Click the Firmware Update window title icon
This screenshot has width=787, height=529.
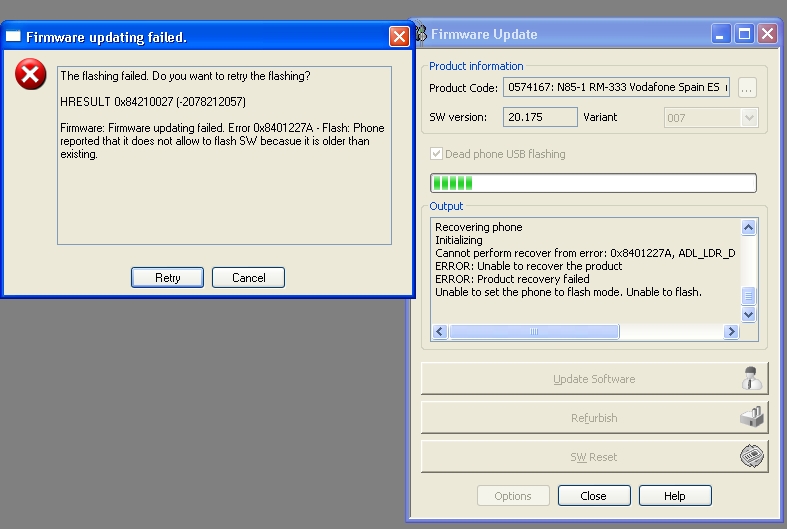coord(421,34)
